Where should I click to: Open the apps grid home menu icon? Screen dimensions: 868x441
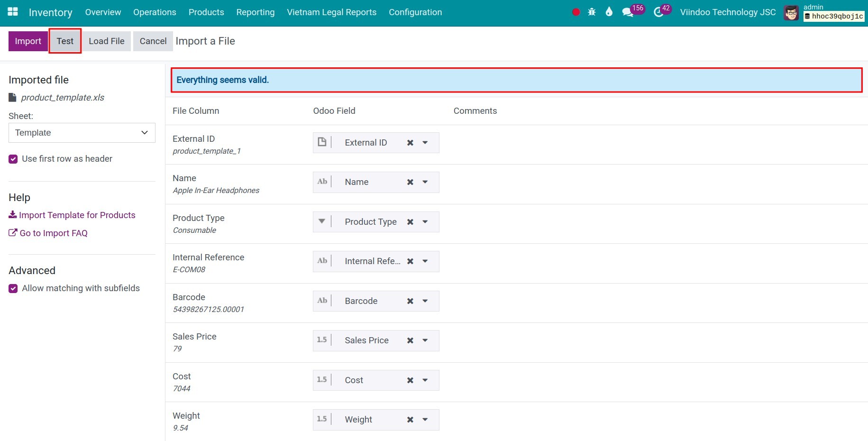[x=13, y=12]
